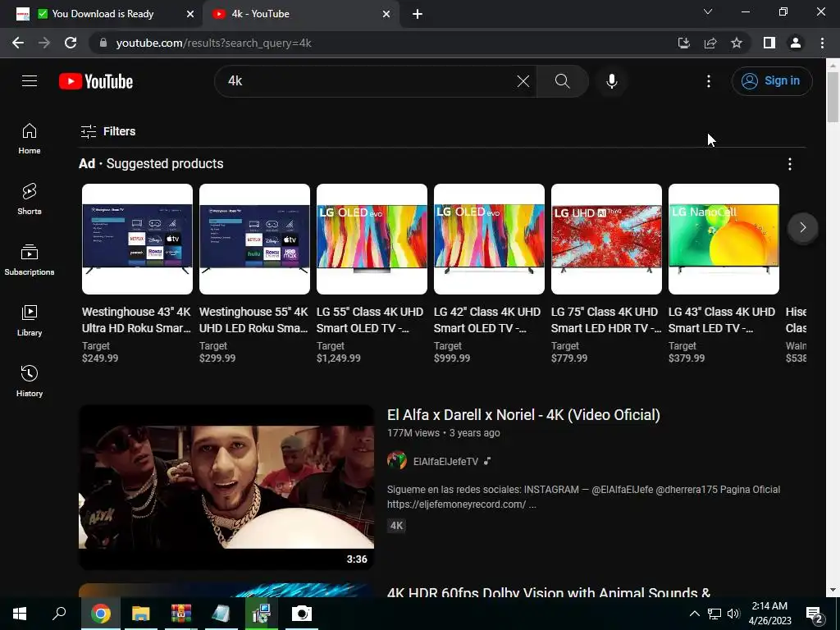Switch to "You Download is Ready" tab
This screenshot has width=840, height=630.
[102, 14]
